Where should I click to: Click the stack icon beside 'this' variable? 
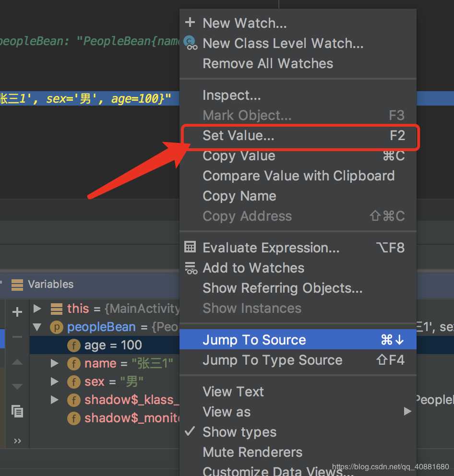pyautogui.click(x=57, y=309)
